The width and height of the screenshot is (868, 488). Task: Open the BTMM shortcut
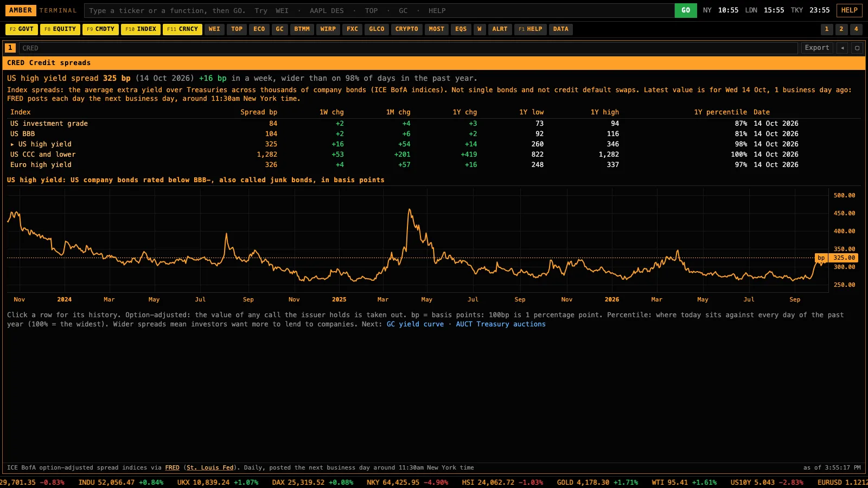click(302, 29)
